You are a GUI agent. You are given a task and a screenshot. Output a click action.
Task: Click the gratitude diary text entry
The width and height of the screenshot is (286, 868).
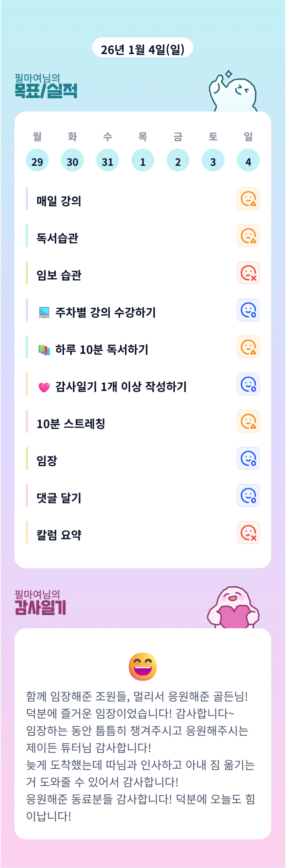[x=140, y=756]
